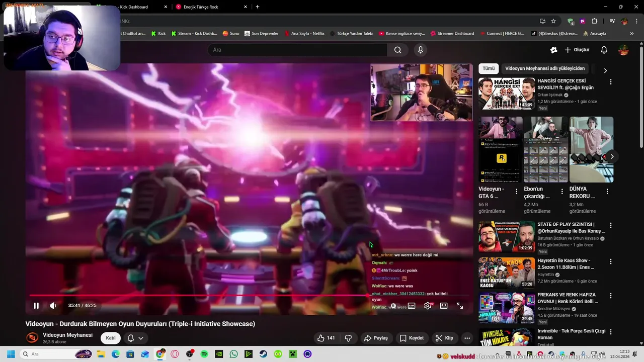Viewport: 644px width, 362px height.
Task: Click the Klip scissors button
Action: point(444,338)
